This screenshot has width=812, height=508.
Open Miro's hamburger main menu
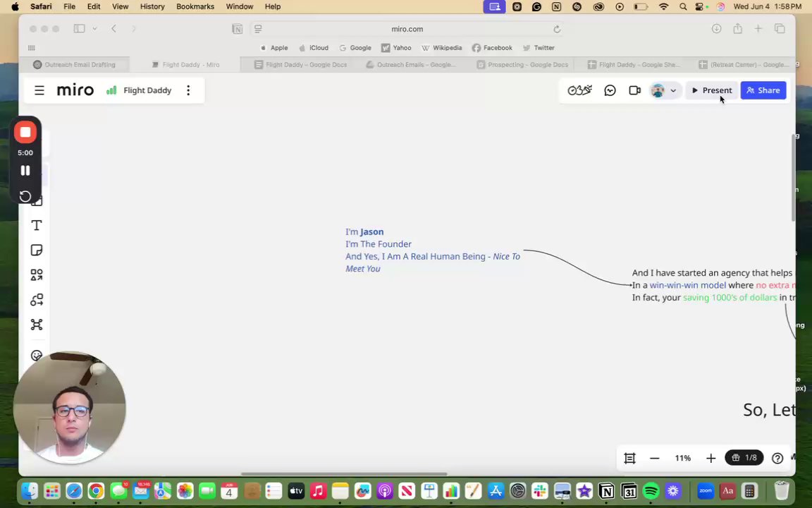(x=39, y=90)
